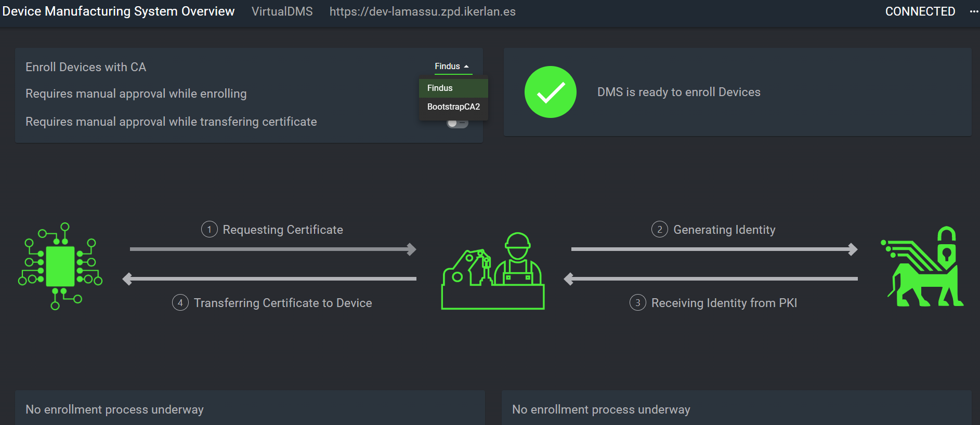Open the three-dot menu beside CONNECTED

point(974,11)
